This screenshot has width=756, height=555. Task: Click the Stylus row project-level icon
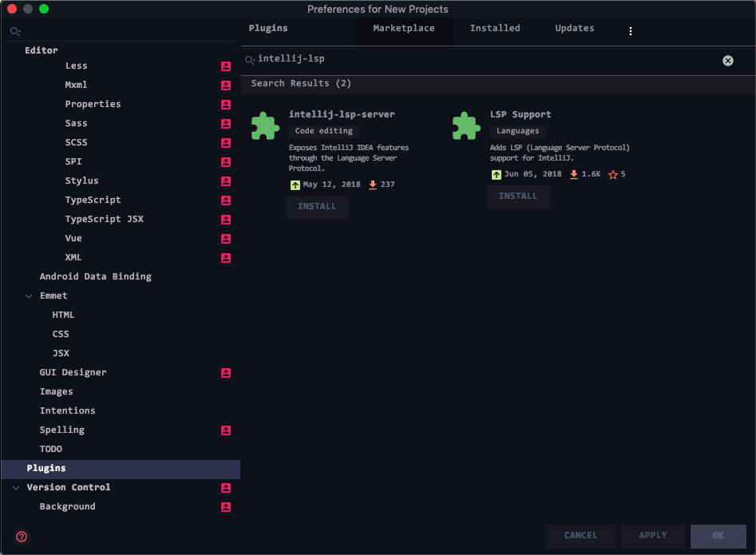pos(226,181)
